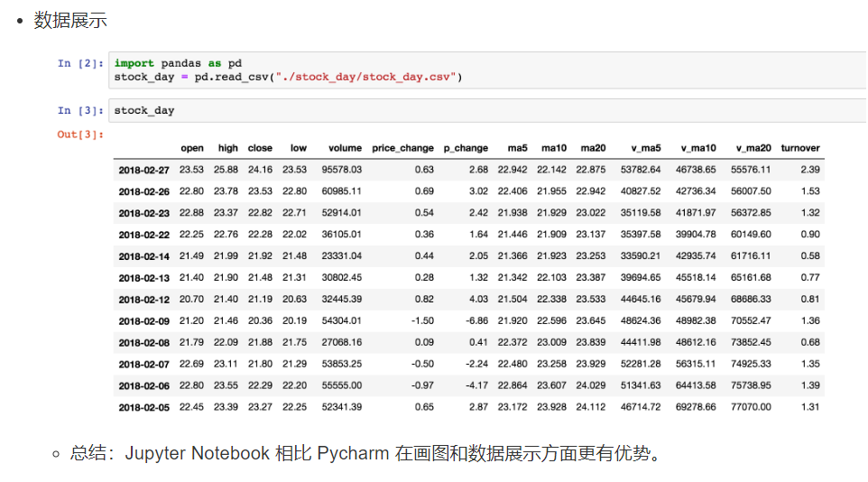
Task: Click the stock_day input cell
Action: pyautogui.click(x=488, y=111)
